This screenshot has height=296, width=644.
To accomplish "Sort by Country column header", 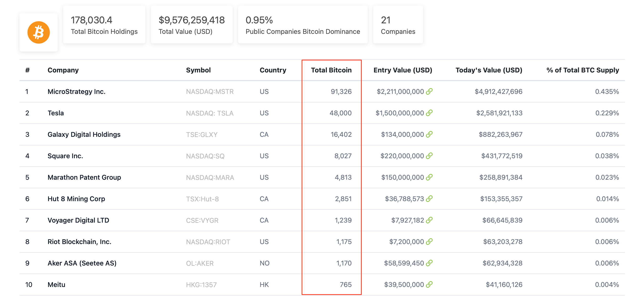I will click(x=273, y=70).
